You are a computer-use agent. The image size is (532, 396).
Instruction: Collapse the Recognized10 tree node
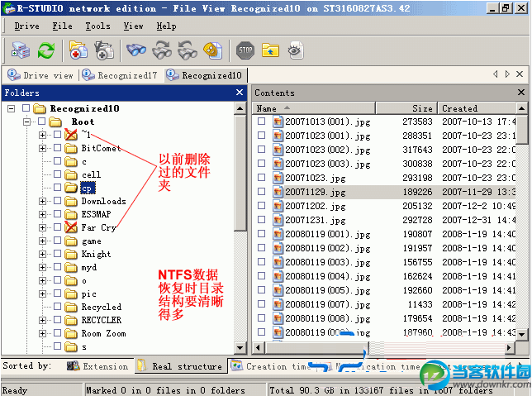12,108
